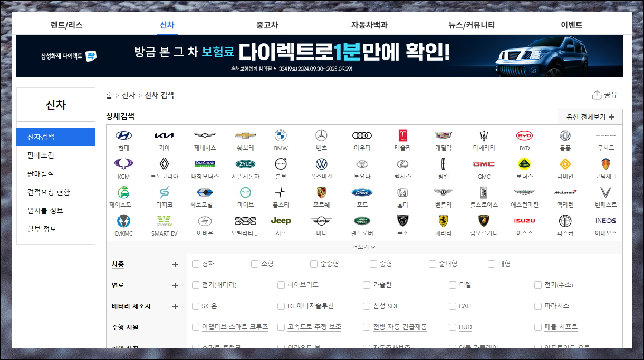Select the Jeep (지프) logo
This screenshot has height=360, width=644.
(281, 220)
